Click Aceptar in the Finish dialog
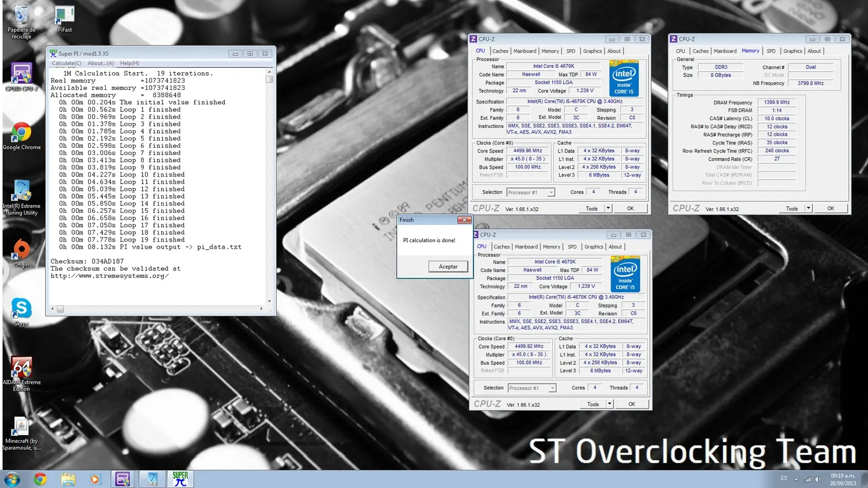This screenshot has height=488, width=868. tap(448, 266)
